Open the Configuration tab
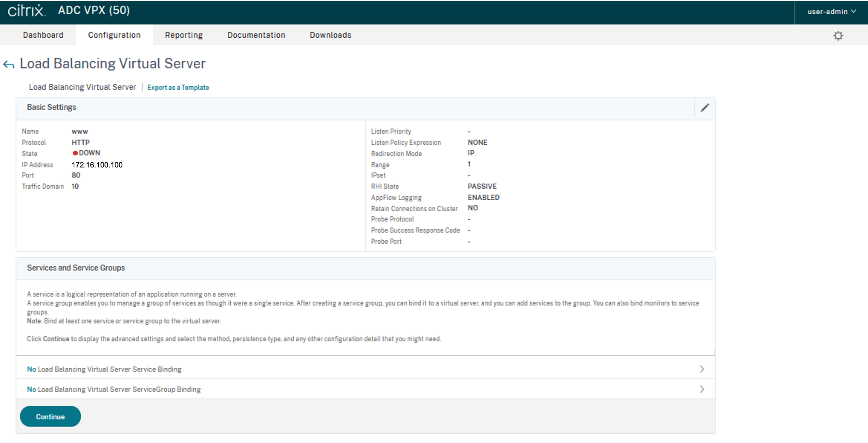Image resolution: width=868 pixels, height=443 pixels. click(114, 35)
